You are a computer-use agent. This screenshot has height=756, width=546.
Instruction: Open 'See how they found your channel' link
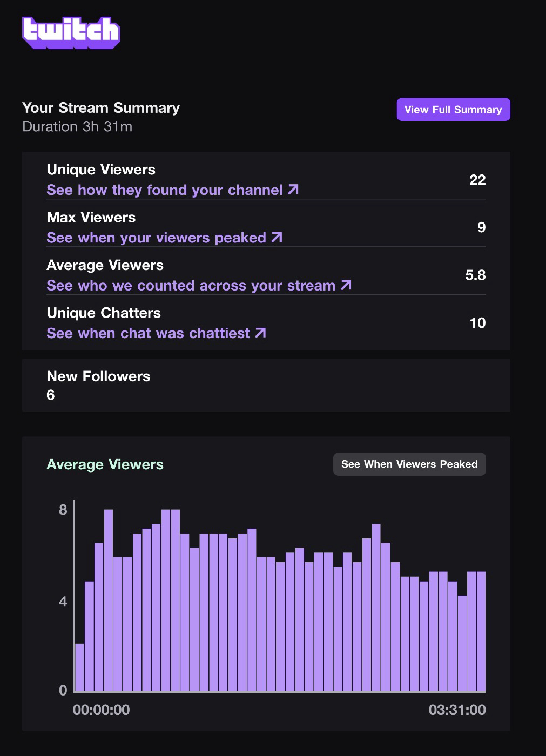click(x=165, y=190)
